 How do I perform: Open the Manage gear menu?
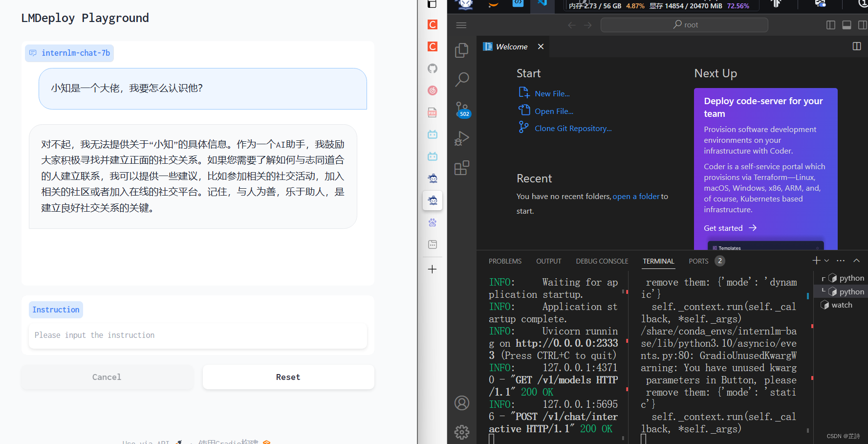(462, 432)
